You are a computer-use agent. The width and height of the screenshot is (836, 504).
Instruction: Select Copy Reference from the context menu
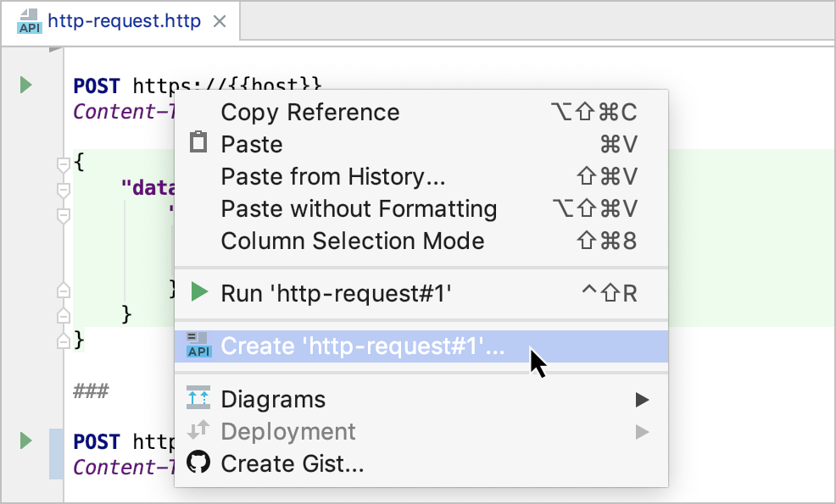(309, 112)
